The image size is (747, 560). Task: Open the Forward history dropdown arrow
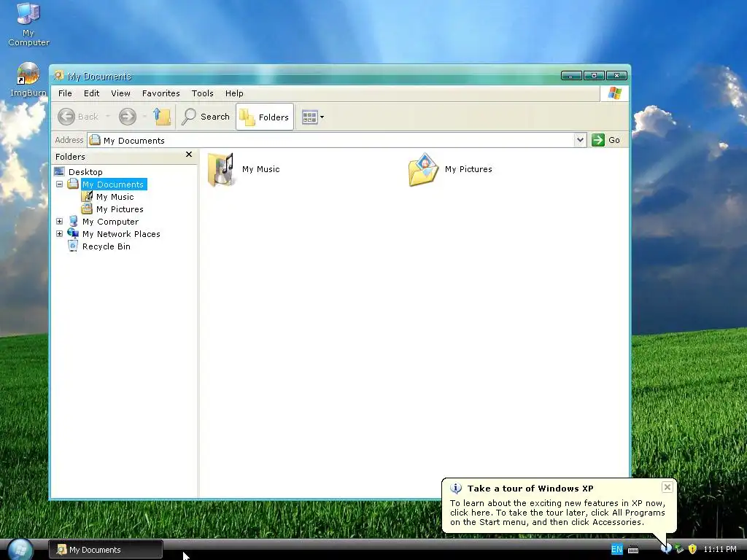coord(144,117)
